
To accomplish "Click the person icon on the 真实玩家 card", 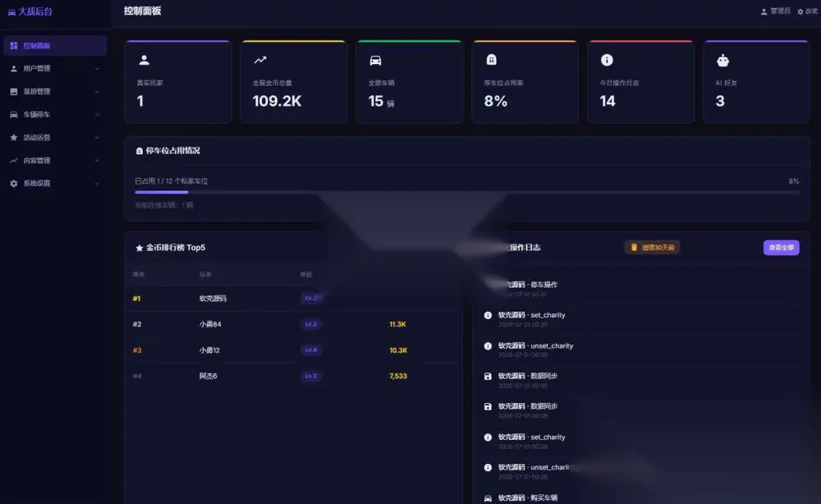I will click(x=144, y=60).
